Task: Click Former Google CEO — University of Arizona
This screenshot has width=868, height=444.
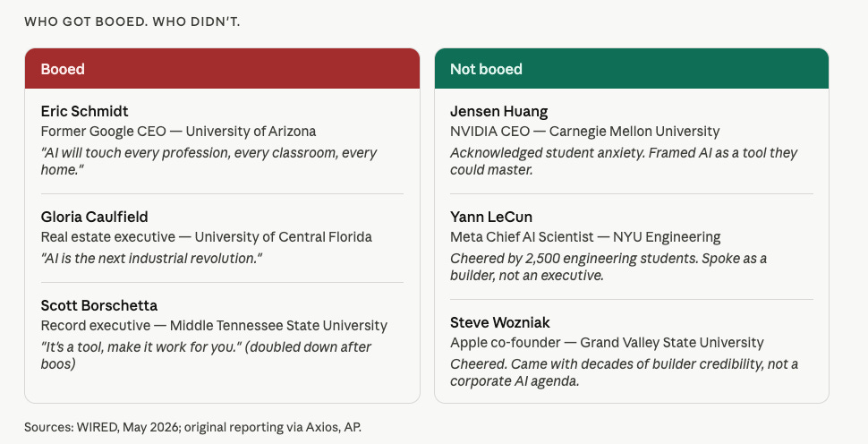Action: [x=178, y=132]
